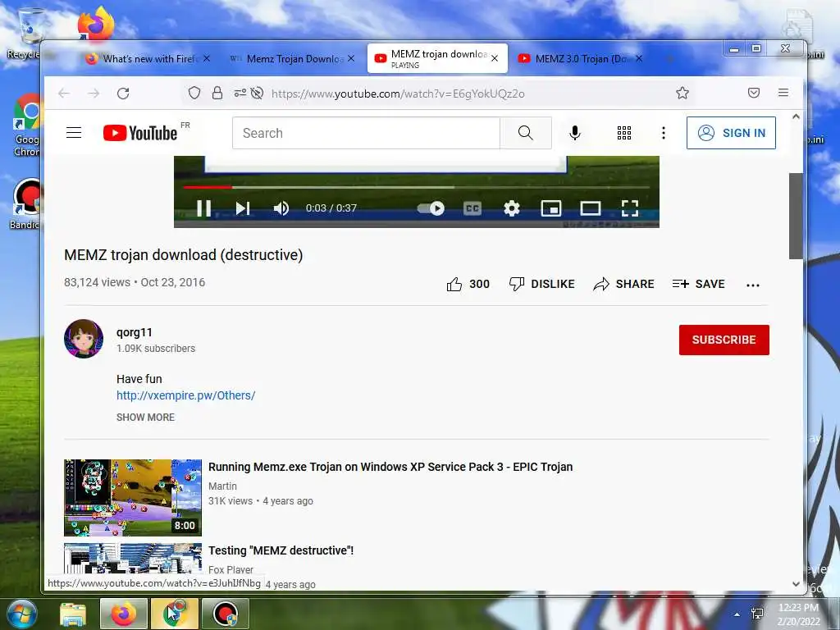
Task: Search with voice microphone
Action: pos(575,133)
